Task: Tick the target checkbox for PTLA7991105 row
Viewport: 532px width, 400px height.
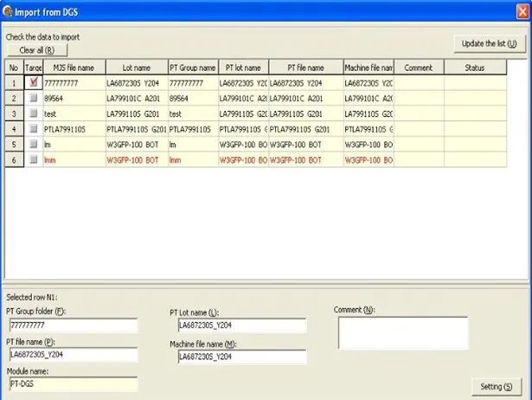Action: (x=34, y=129)
